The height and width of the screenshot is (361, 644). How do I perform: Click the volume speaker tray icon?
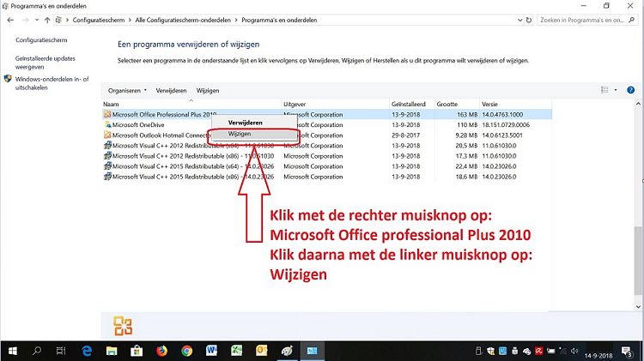[574, 352]
